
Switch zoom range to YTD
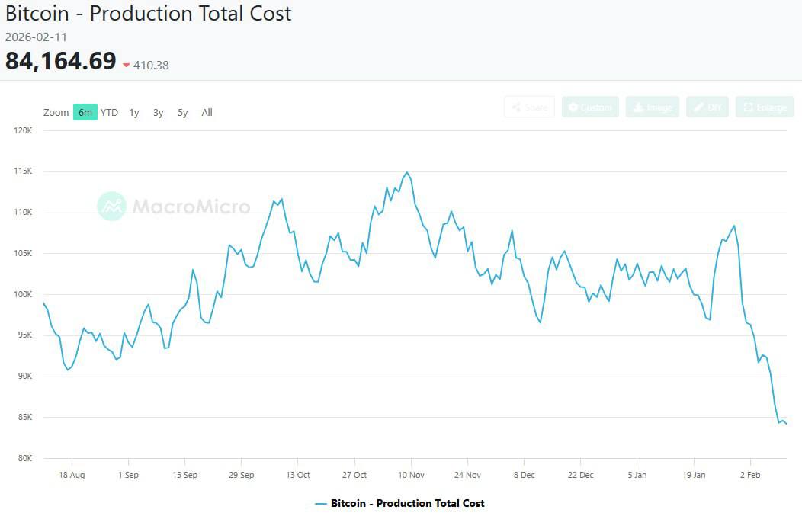point(110,113)
